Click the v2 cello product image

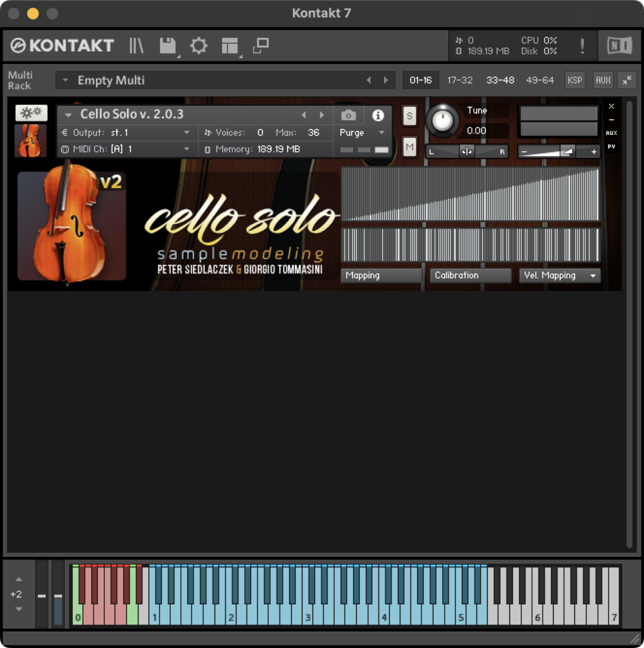71,225
